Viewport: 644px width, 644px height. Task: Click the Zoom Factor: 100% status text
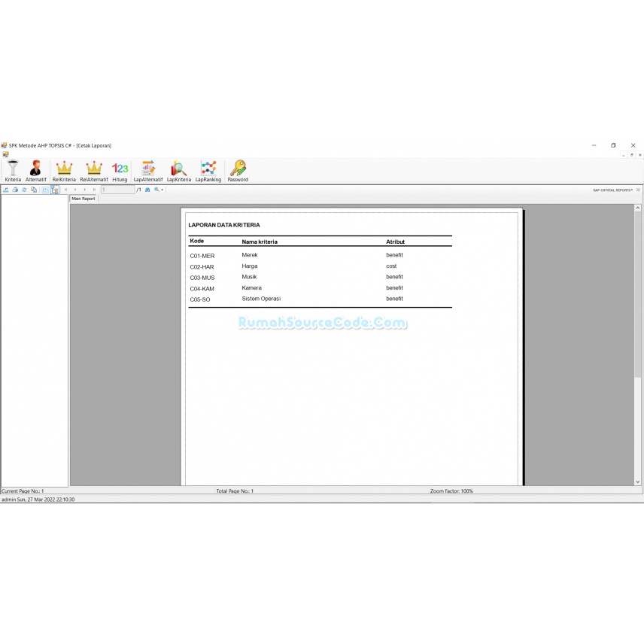tap(451, 491)
